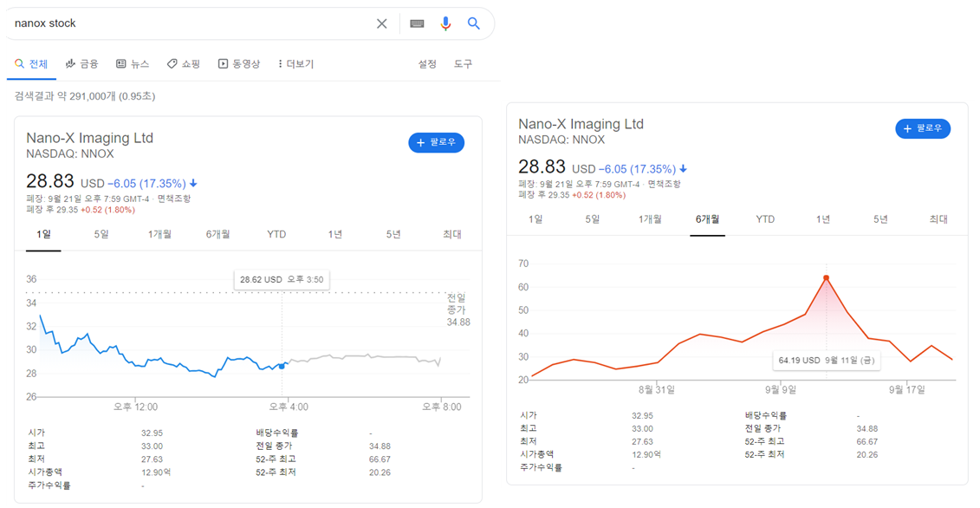
Task: Select the active 1일 tab above the blue chart
Action: click(x=43, y=235)
